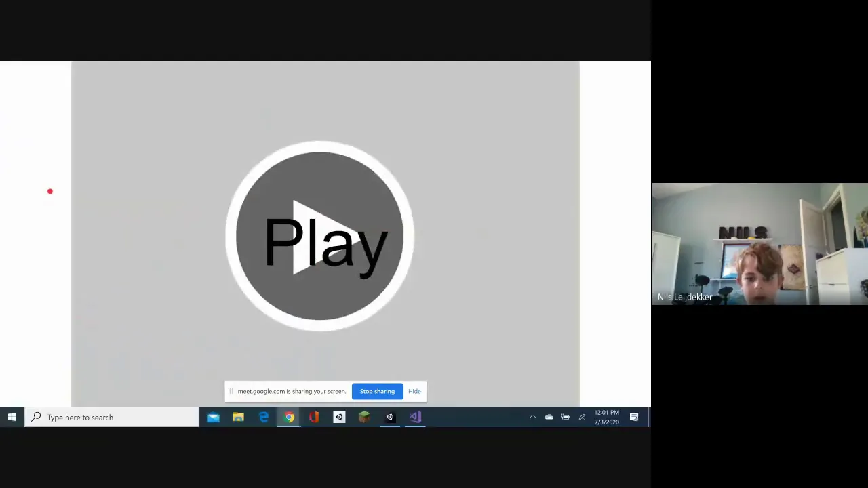
Task: Open Microsoft Edge from the taskbar
Action: point(263,417)
